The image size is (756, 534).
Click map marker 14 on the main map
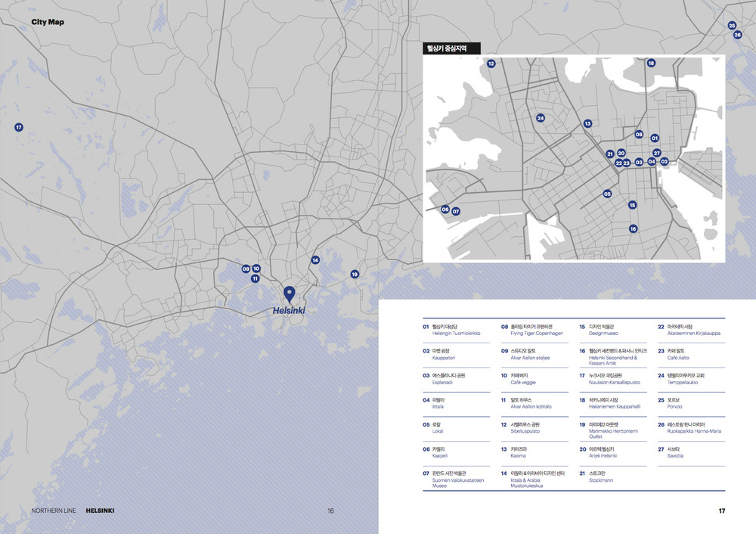coord(315,260)
